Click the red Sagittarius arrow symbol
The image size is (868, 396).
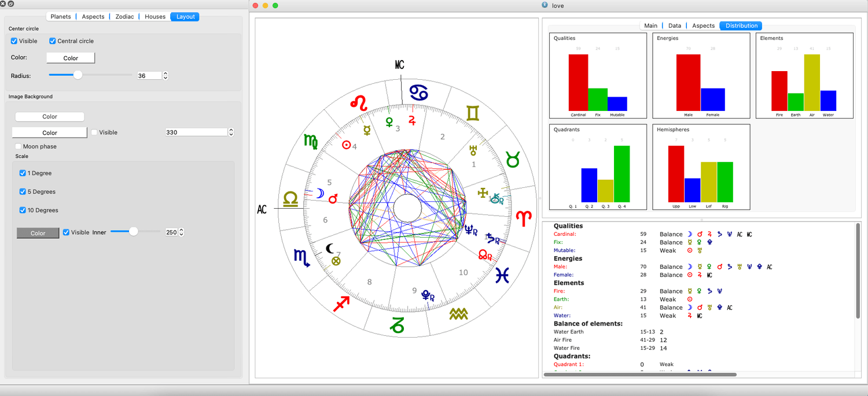341,303
